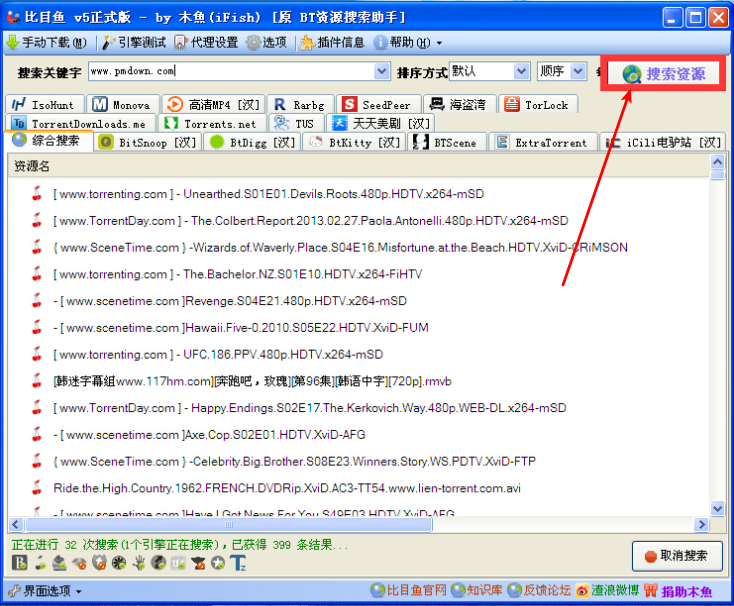The width and height of the screenshot is (734, 606).
Task: Open the TUS engine tab
Action: point(296,124)
